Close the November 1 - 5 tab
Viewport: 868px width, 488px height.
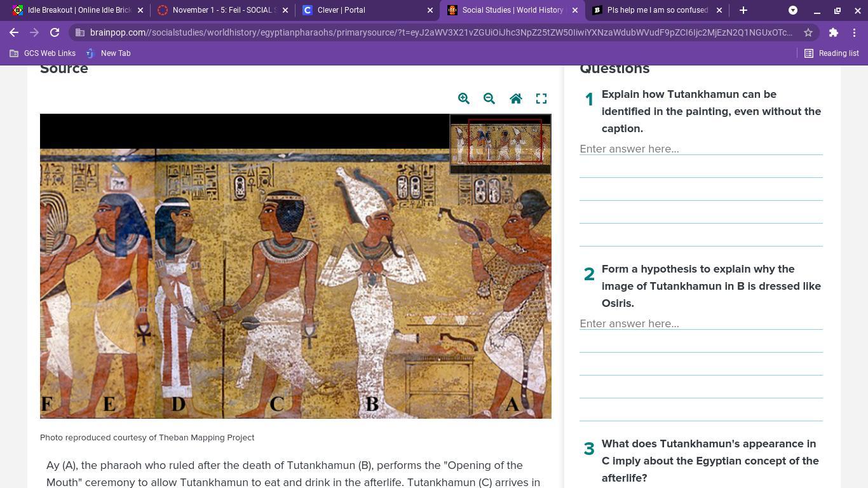pos(285,10)
